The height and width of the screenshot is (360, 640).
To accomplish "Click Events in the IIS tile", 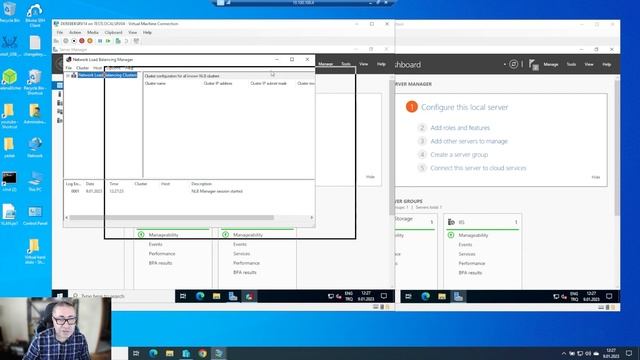I will (x=465, y=245).
